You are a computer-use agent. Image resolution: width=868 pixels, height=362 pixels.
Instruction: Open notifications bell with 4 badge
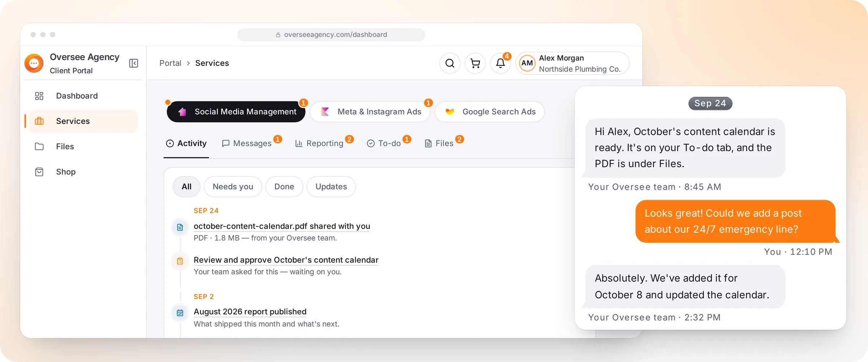pyautogui.click(x=501, y=63)
